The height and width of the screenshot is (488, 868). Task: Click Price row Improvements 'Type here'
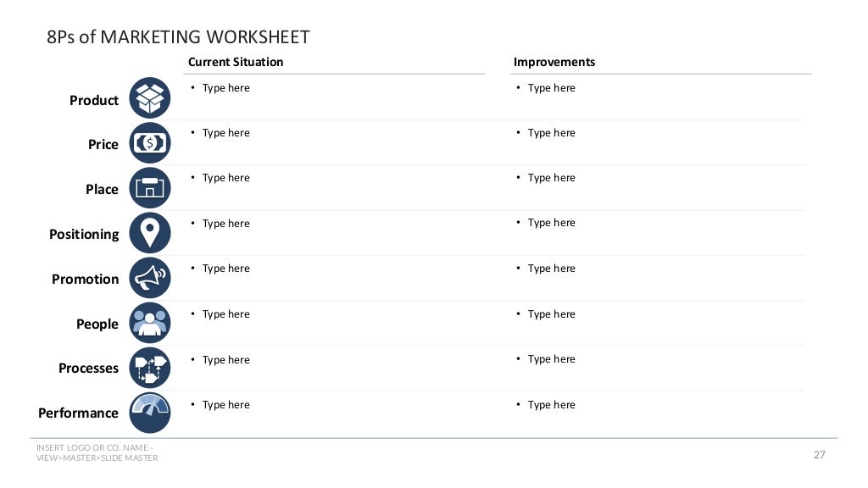pos(551,133)
